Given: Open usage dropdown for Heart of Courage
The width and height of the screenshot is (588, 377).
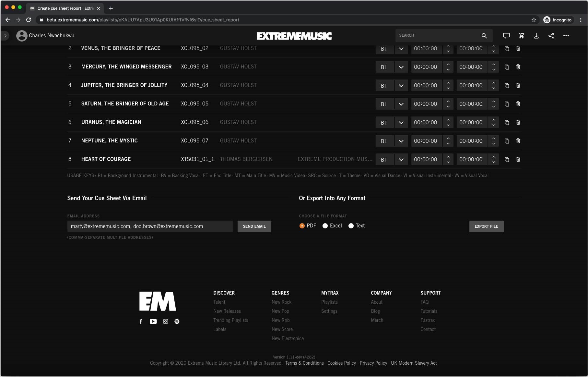Looking at the screenshot, I should [x=401, y=160].
